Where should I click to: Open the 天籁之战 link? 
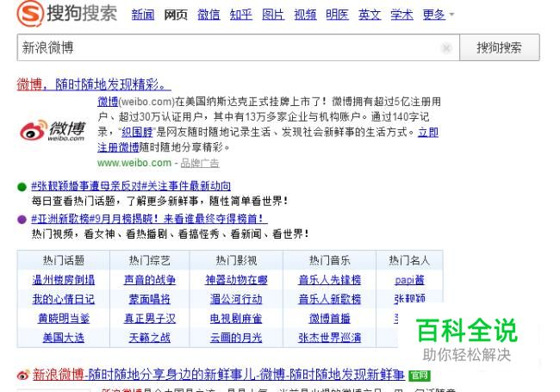(150, 338)
